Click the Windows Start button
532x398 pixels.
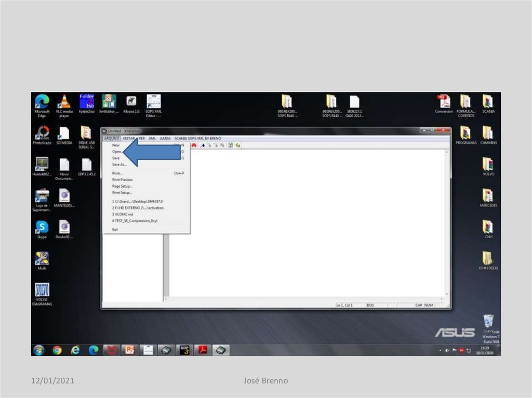(38, 350)
